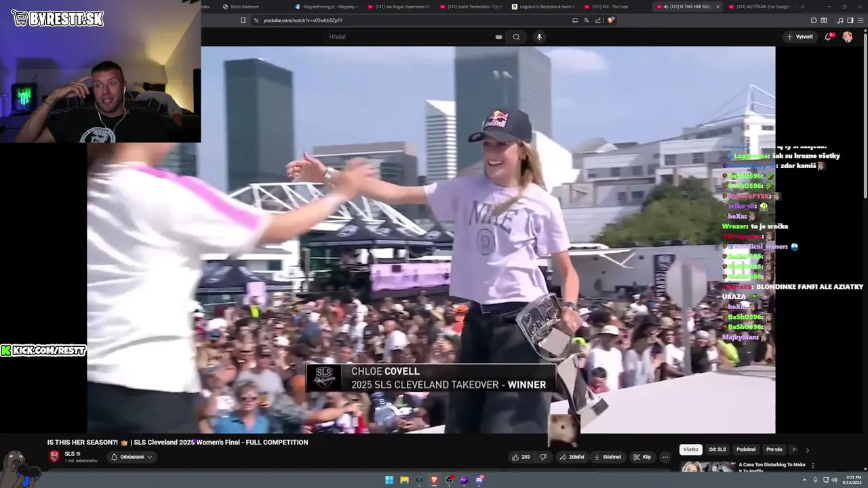This screenshot has height=488, width=868.
Task: Click the volume icon in the system tray
Action: pos(834,480)
